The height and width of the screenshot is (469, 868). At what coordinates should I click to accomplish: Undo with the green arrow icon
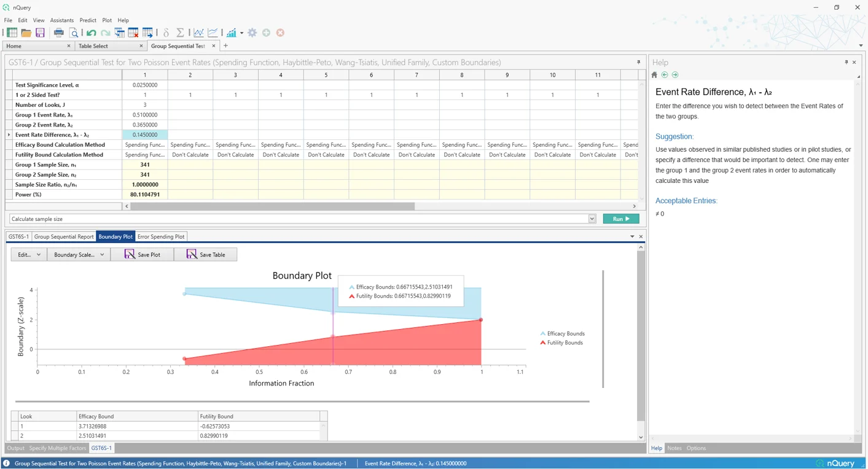(91, 33)
